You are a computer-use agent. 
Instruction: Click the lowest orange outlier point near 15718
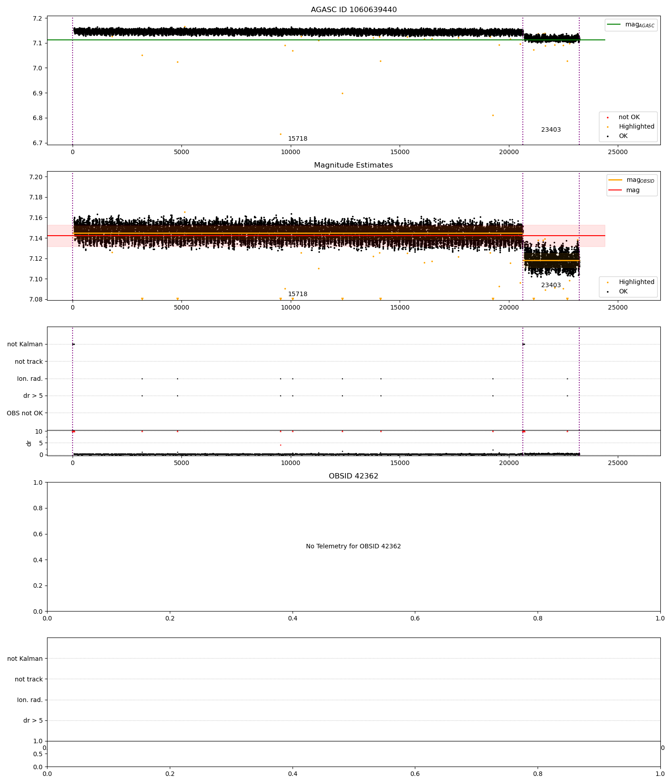pyautogui.click(x=280, y=134)
